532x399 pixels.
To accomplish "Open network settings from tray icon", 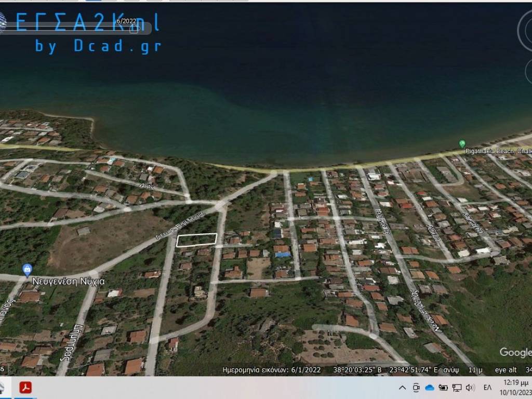I will (x=457, y=388).
